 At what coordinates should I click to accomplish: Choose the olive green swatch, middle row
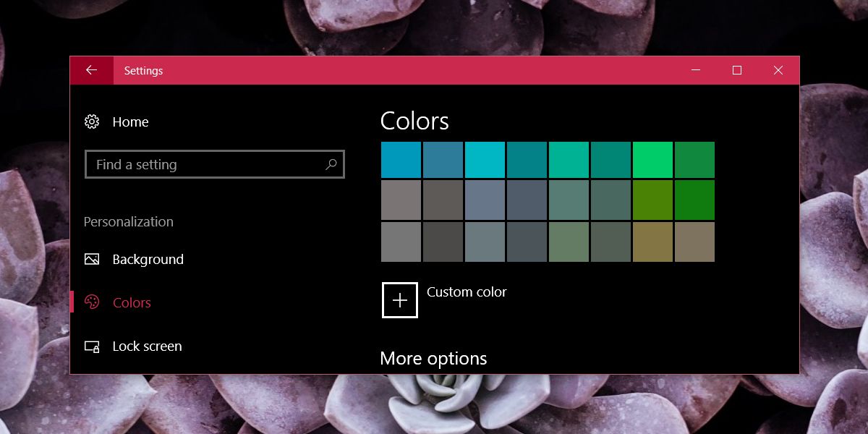click(x=652, y=200)
